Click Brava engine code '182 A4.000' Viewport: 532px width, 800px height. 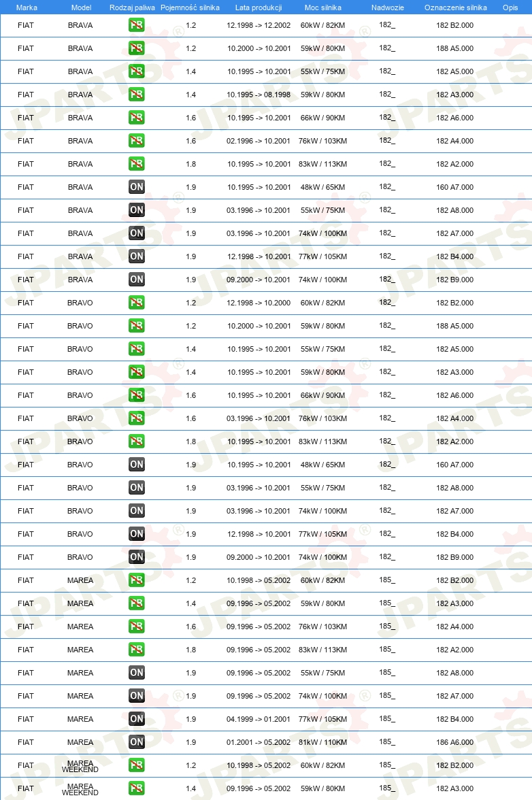pyautogui.click(x=454, y=141)
